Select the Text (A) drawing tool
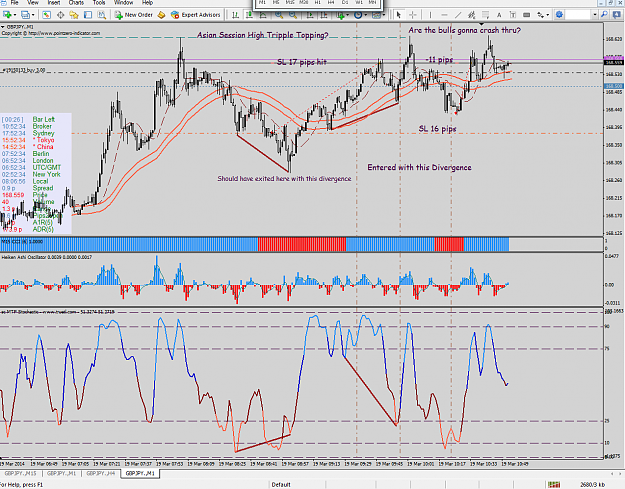The width and height of the screenshot is (625, 489). point(499,15)
